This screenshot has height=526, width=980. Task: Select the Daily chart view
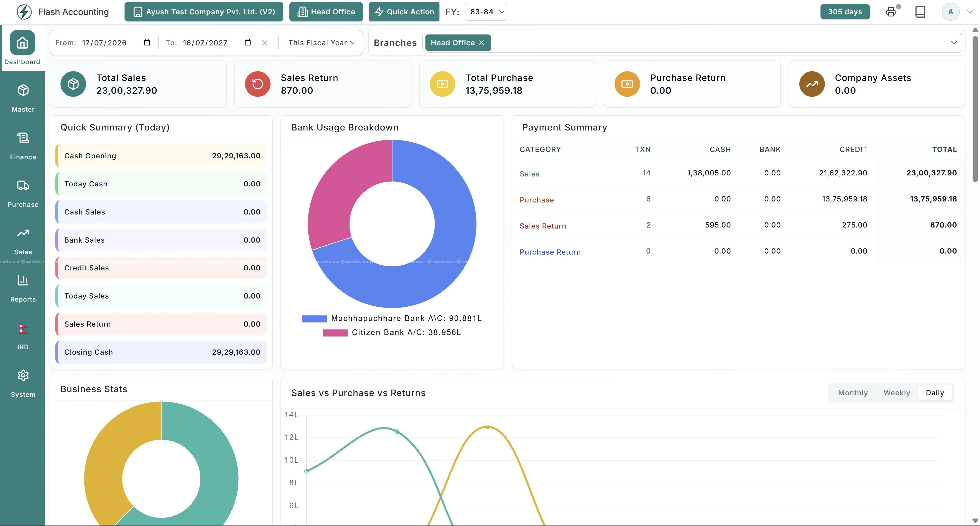935,393
